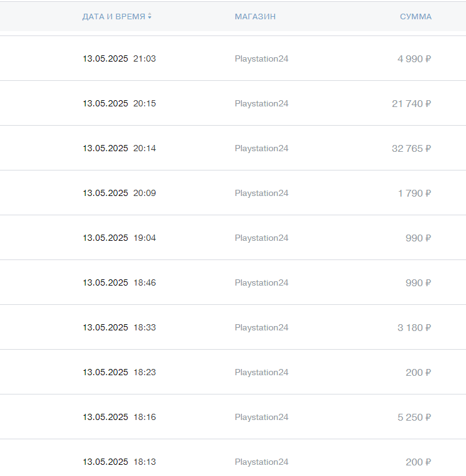The width and height of the screenshot is (466, 476).
Task: Click the МАГАЗИН column header
Action: pos(255,16)
